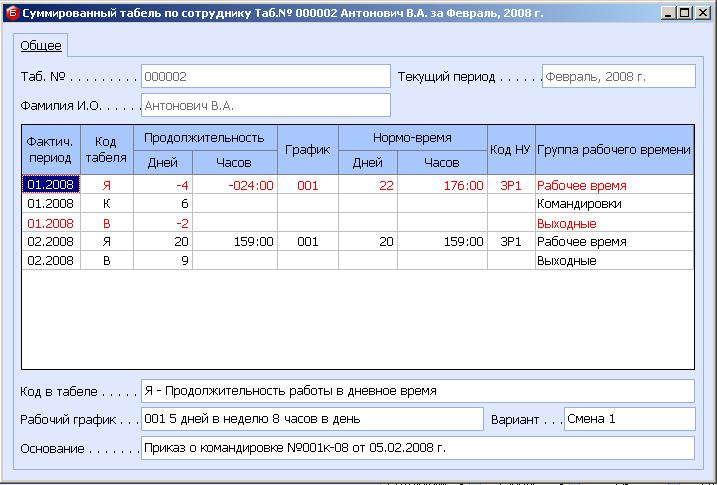
Task: Click the Код НУ column header
Action: point(511,150)
